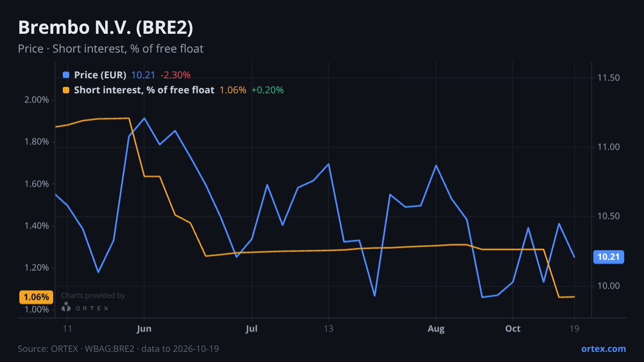Click the price value 10.21 in legend
Image resolution: width=644 pixels, height=362 pixels.
point(143,75)
